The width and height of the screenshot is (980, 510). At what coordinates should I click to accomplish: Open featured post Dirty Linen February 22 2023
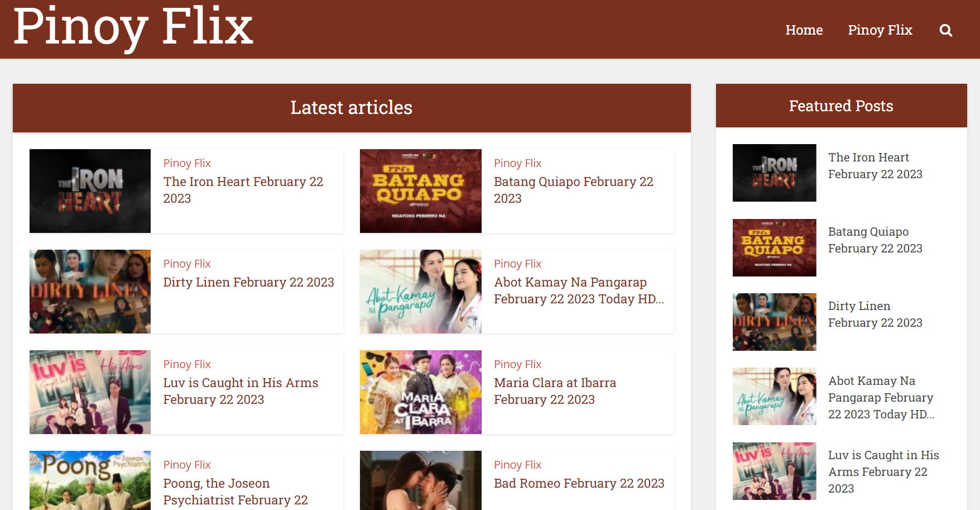tap(875, 314)
